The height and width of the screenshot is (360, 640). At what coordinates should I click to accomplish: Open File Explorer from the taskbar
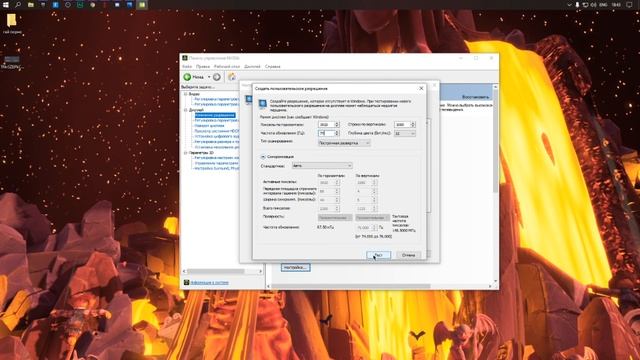[31, 4]
